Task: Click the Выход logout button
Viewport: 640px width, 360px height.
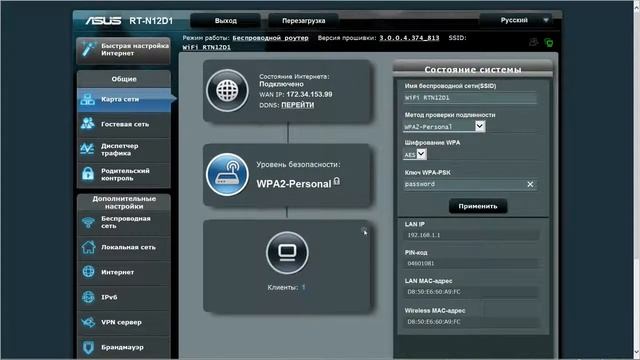Action: (225, 20)
